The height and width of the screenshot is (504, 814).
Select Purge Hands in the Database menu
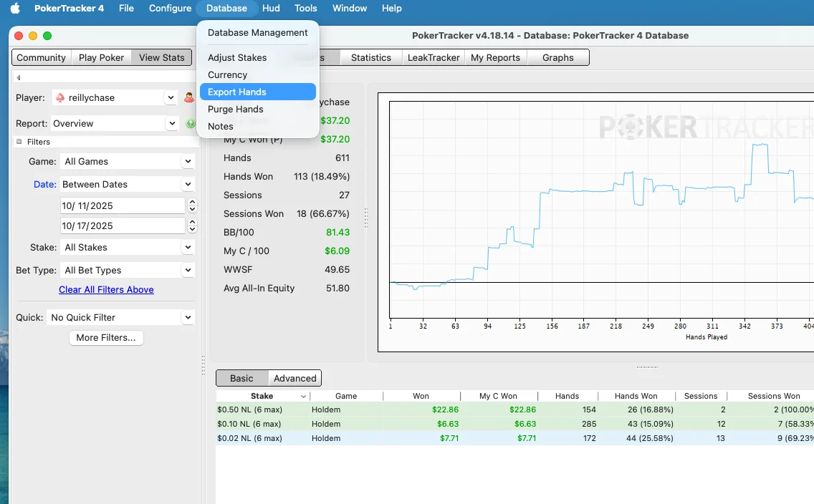click(x=236, y=109)
